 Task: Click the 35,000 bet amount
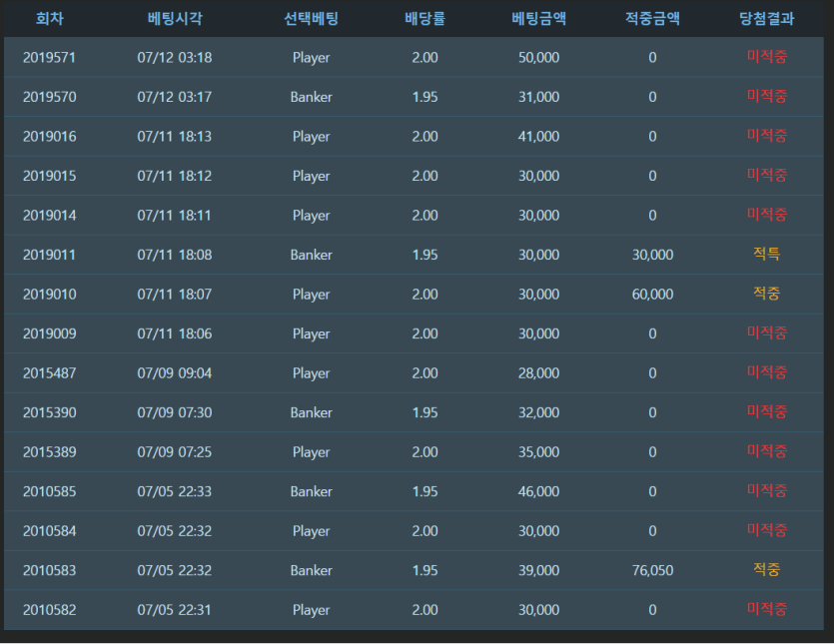(x=538, y=452)
